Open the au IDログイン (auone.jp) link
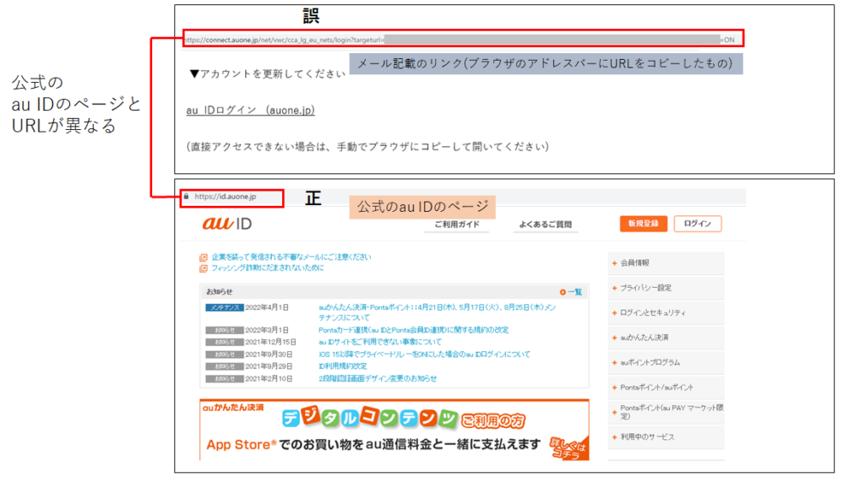This screenshot has height=504, width=865. (x=250, y=111)
